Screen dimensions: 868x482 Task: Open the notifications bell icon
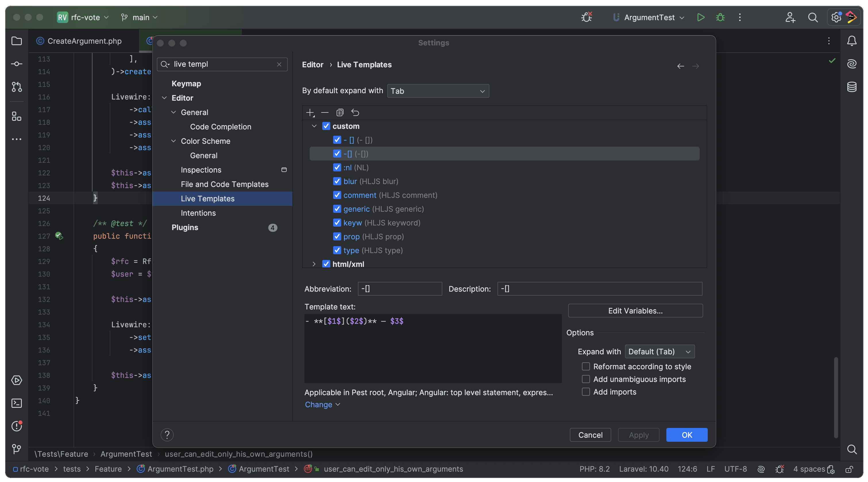[852, 41]
